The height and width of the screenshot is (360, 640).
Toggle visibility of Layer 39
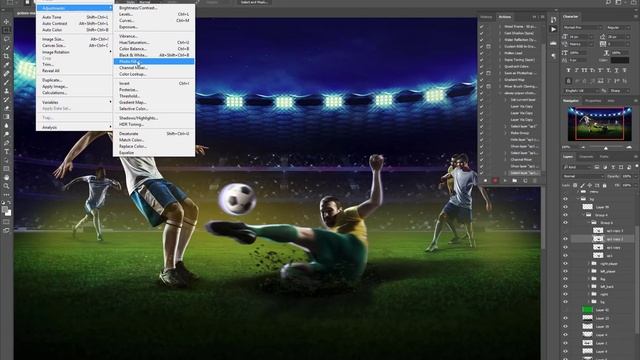point(565,207)
